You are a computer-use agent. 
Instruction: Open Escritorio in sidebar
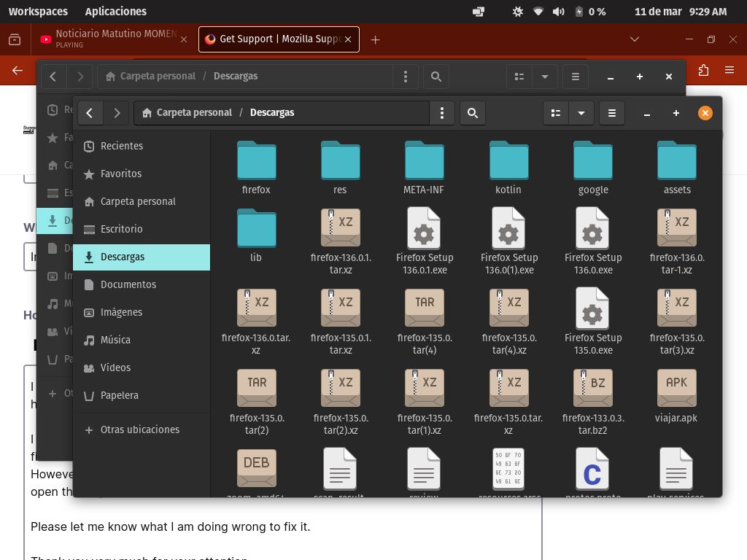point(142,229)
